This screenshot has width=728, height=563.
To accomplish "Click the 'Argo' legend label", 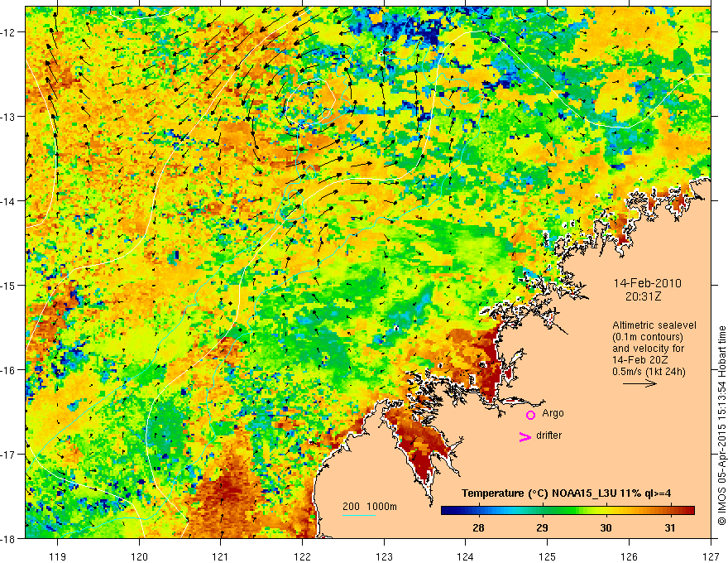I will point(553,413).
